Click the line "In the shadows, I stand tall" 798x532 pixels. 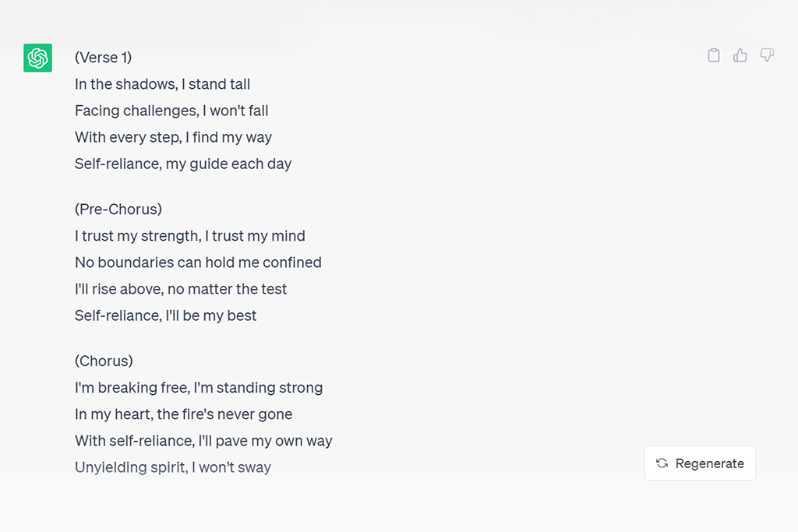click(x=162, y=84)
